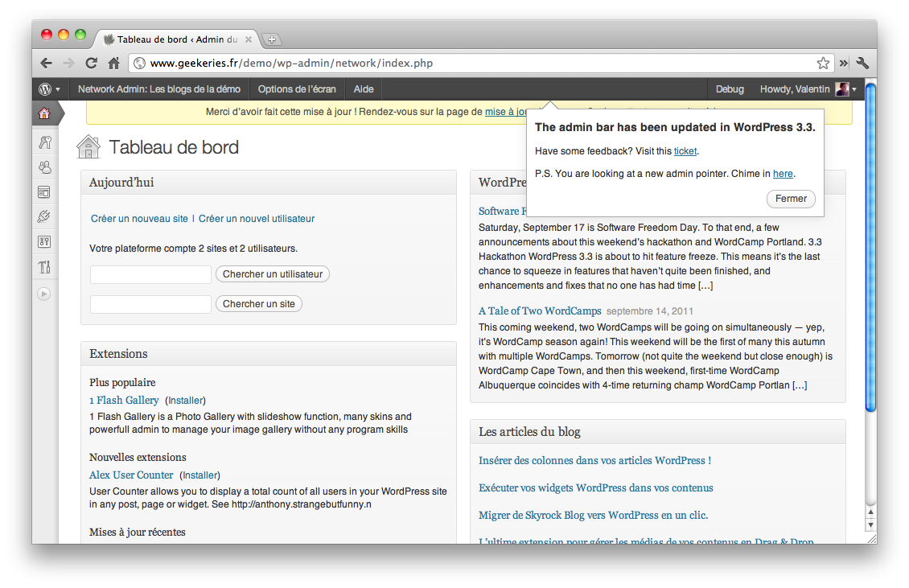Open the Themes sidebar icon
Image resolution: width=909 pixels, height=588 pixels.
[x=44, y=192]
